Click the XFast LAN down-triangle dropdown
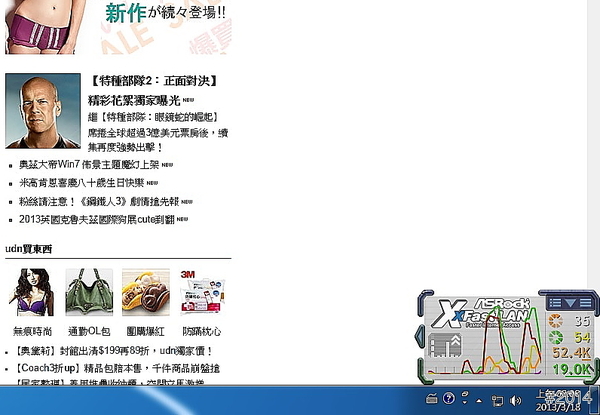This screenshot has height=415, width=600. click(x=570, y=303)
